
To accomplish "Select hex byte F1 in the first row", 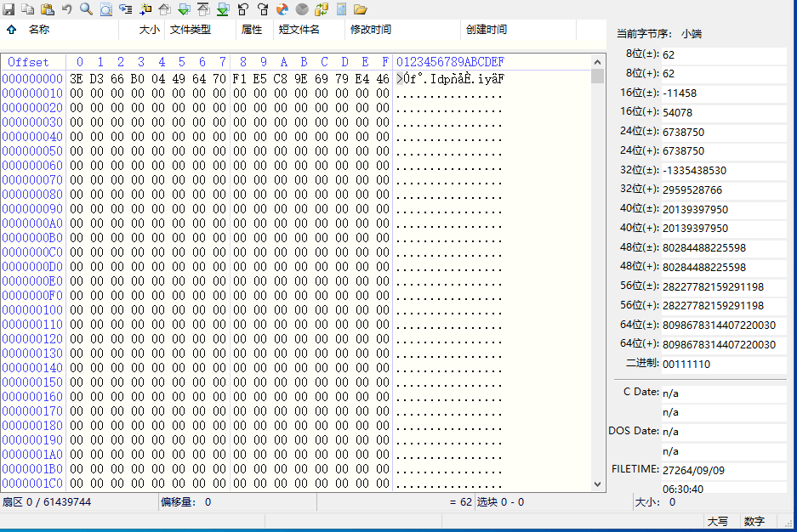I will [239, 79].
